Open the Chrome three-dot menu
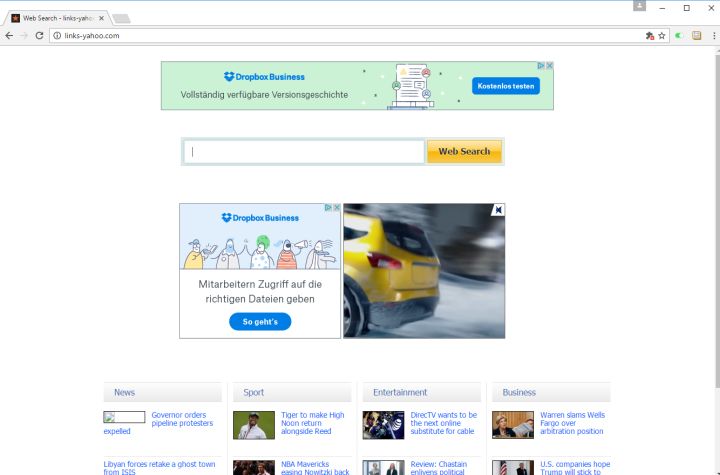The width and height of the screenshot is (720, 475). 714,35
